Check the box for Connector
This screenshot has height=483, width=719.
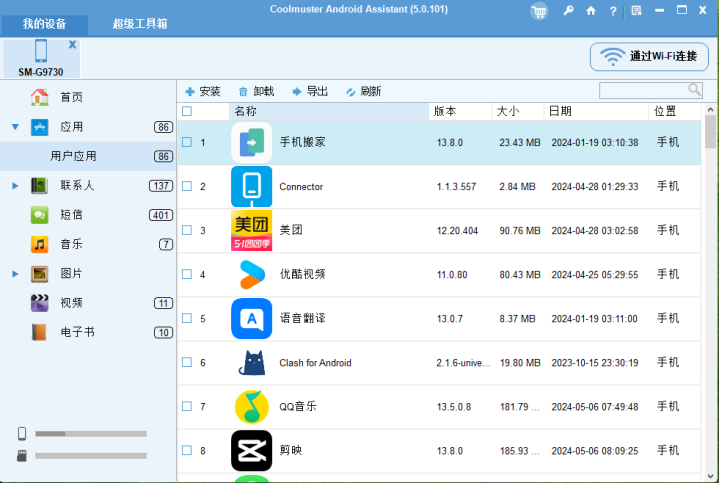[x=187, y=186]
